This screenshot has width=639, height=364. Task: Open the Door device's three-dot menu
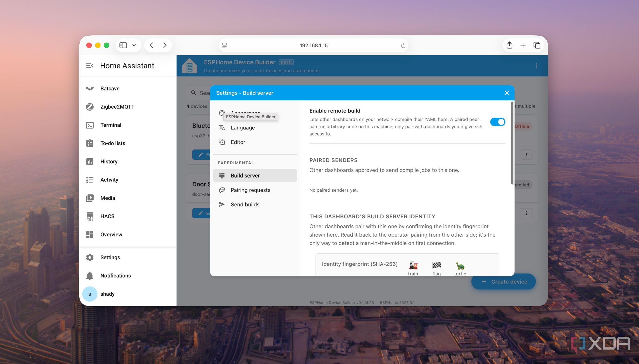[x=527, y=213]
